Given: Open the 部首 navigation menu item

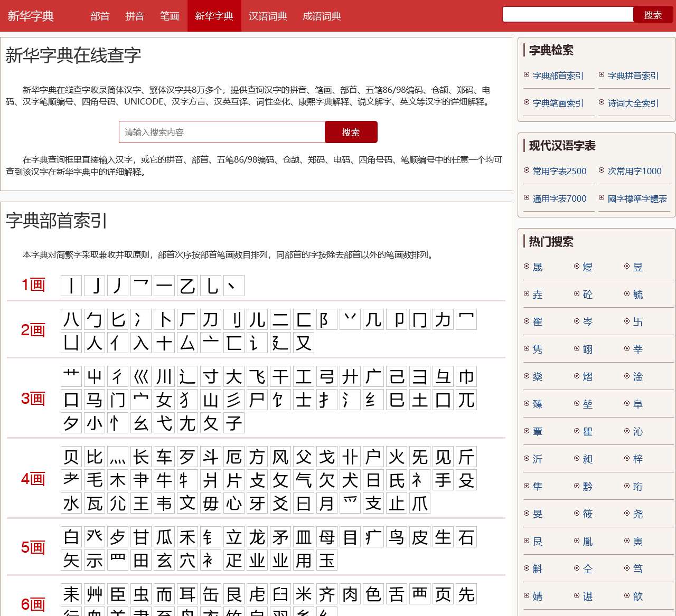Looking at the screenshot, I should [100, 16].
